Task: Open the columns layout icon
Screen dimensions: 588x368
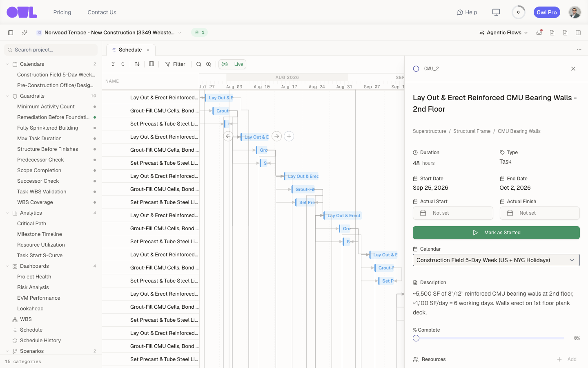Action: tap(151, 64)
